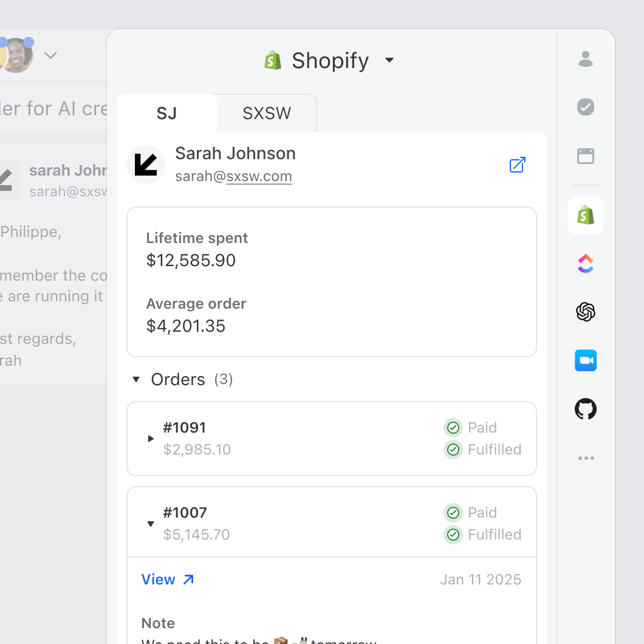Click the sxsw.com email domain link
This screenshot has width=644, height=644.
(x=259, y=177)
